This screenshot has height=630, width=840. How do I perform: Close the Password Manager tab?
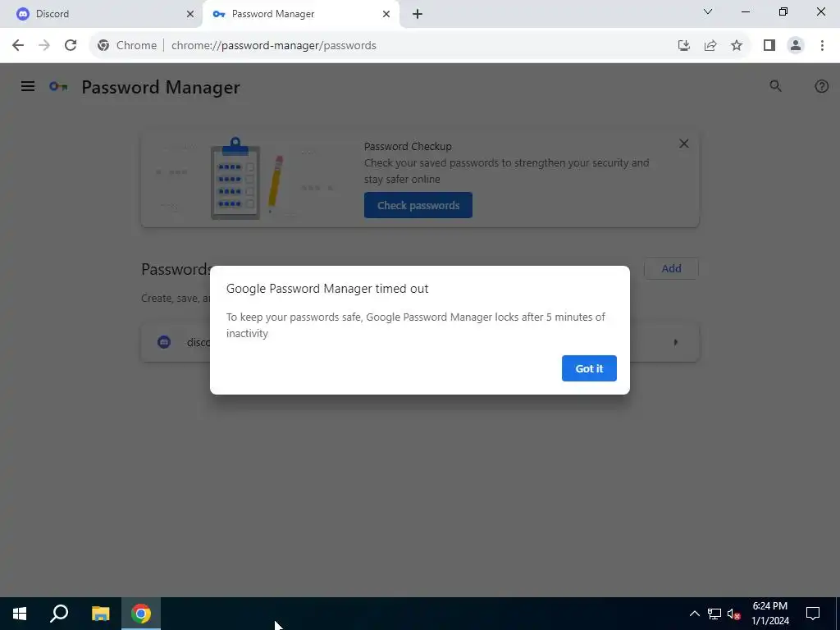386,14
